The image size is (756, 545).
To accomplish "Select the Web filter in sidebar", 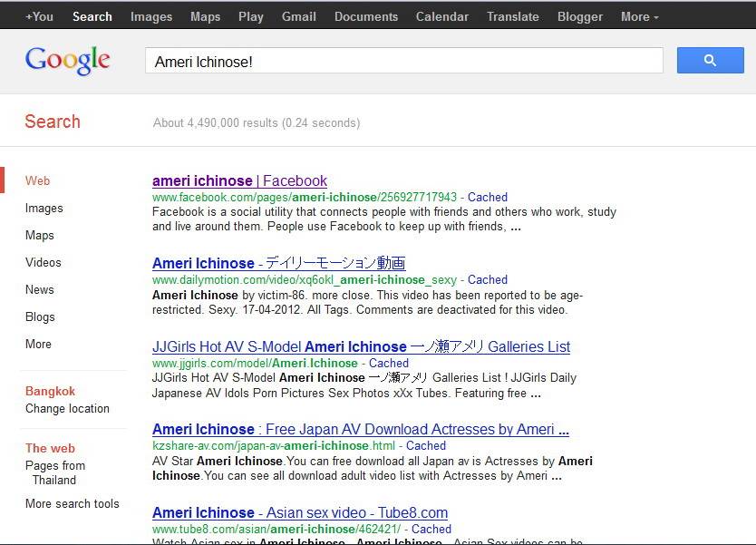I will (x=37, y=180).
